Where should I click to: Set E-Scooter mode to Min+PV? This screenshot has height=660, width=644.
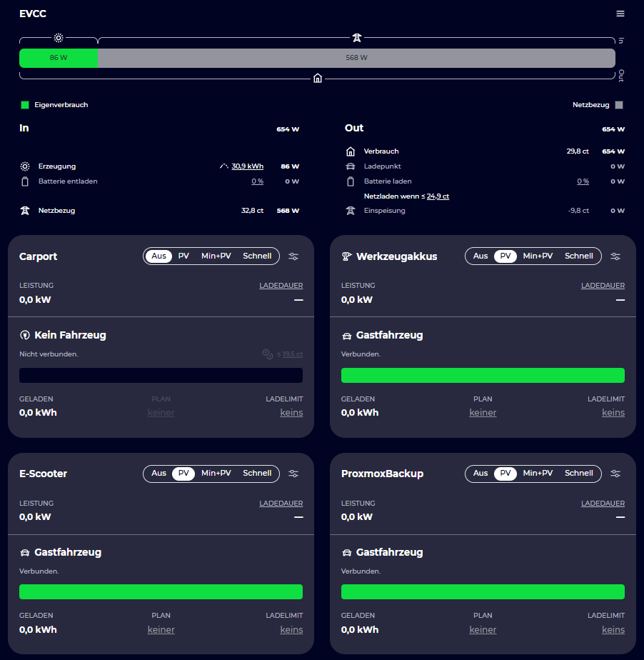(216, 473)
